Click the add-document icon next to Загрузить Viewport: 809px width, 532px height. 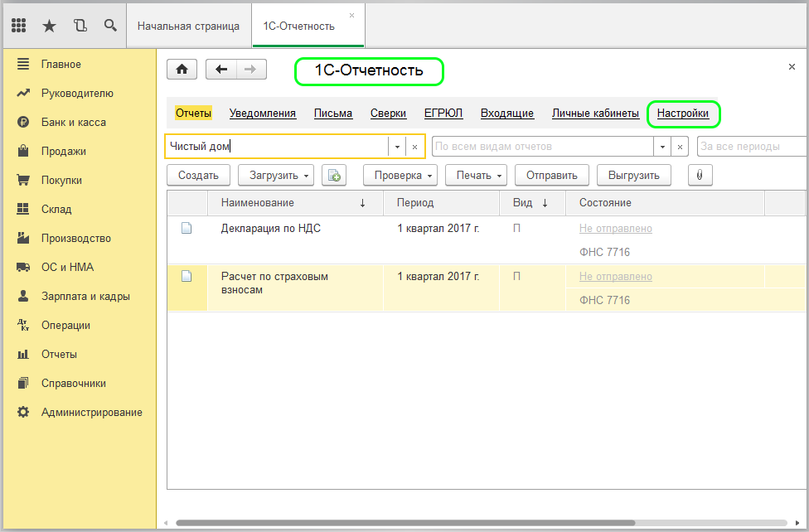click(x=334, y=176)
